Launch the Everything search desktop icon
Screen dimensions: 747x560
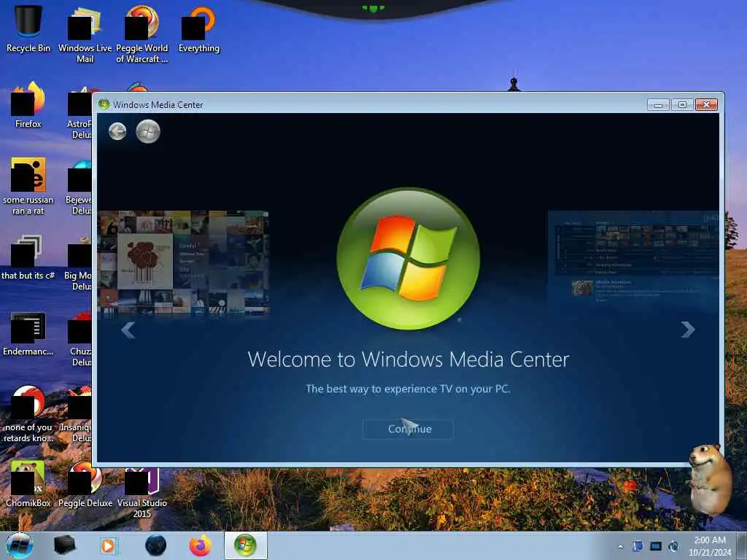click(199, 28)
